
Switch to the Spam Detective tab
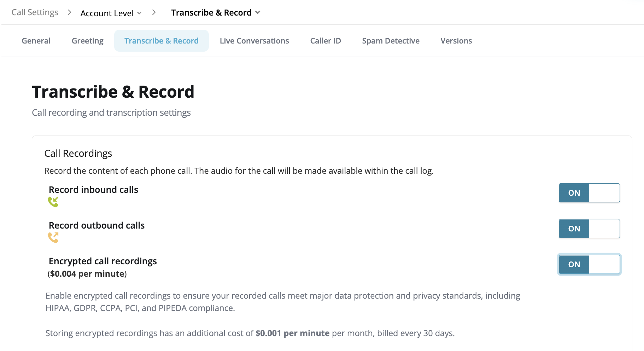coord(391,41)
